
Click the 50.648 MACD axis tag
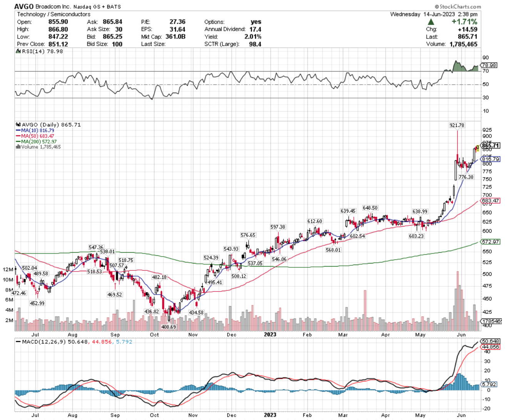point(491,341)
